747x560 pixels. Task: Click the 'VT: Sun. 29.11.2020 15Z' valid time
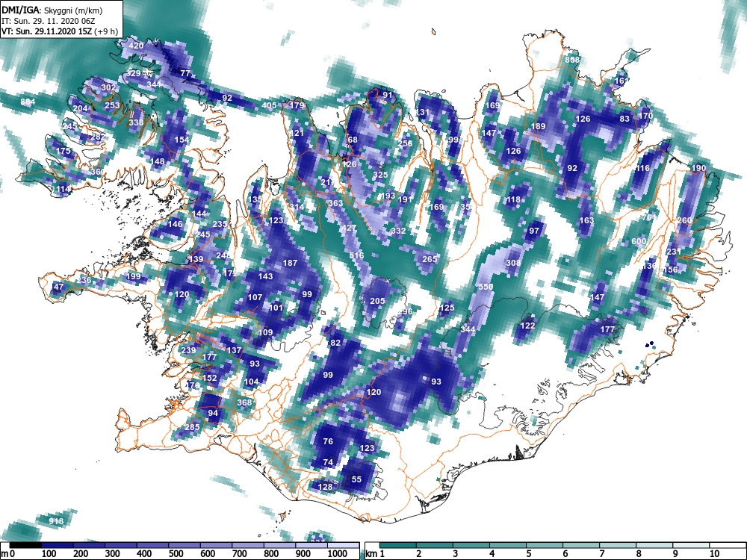click(47, 31)
